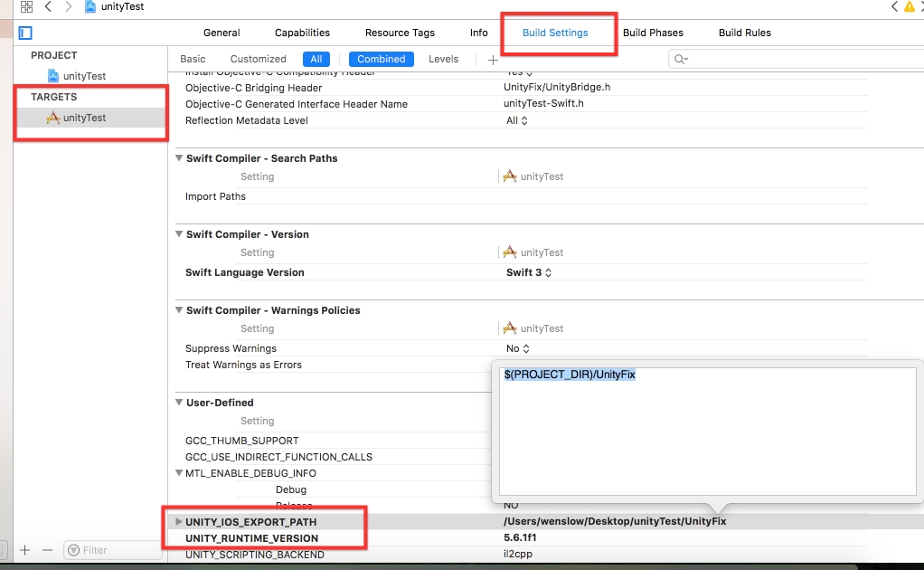
Task: Open the Build Phases tab
Action: tap(653, 33)
